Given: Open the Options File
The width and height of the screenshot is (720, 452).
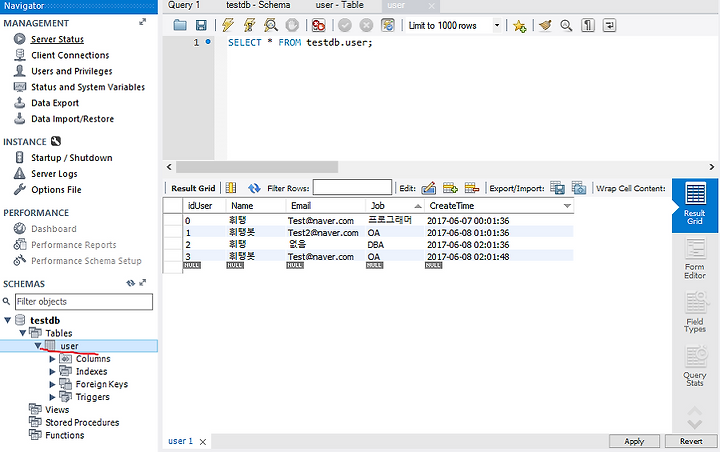Looking at the screenshot, I should pos(56,190).
